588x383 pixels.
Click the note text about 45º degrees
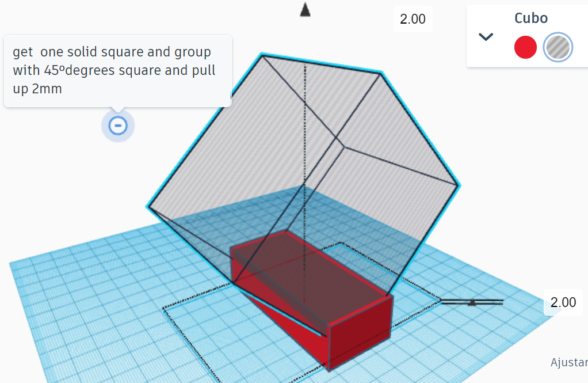click(x=114, y=70)
